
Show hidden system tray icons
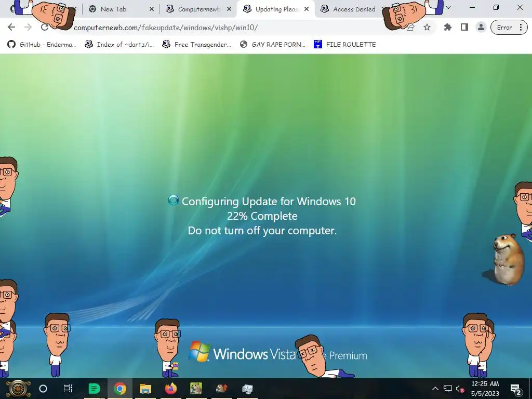coord(435,389)
